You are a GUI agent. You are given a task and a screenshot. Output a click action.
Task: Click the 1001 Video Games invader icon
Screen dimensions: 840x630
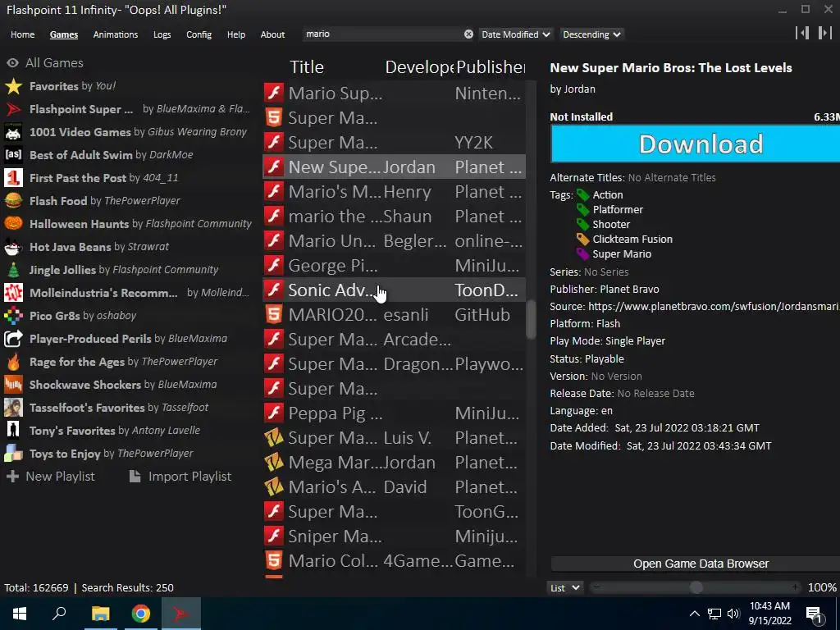(13, 132)
